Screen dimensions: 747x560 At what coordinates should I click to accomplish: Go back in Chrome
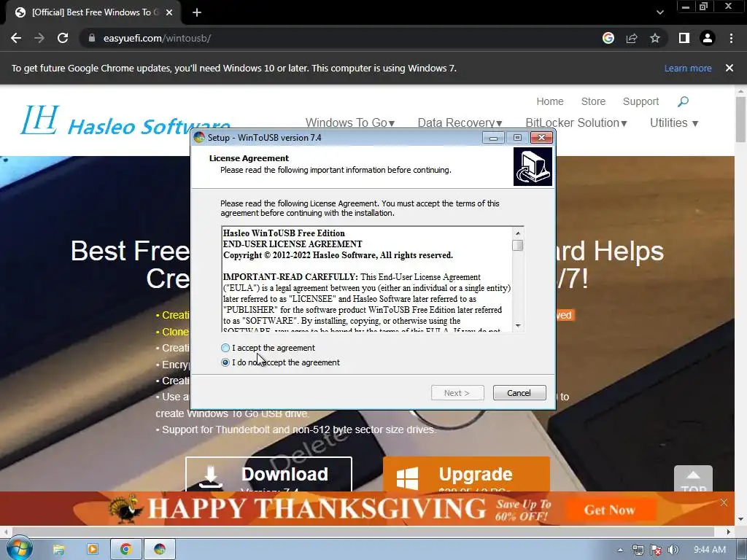coord(16,38)
